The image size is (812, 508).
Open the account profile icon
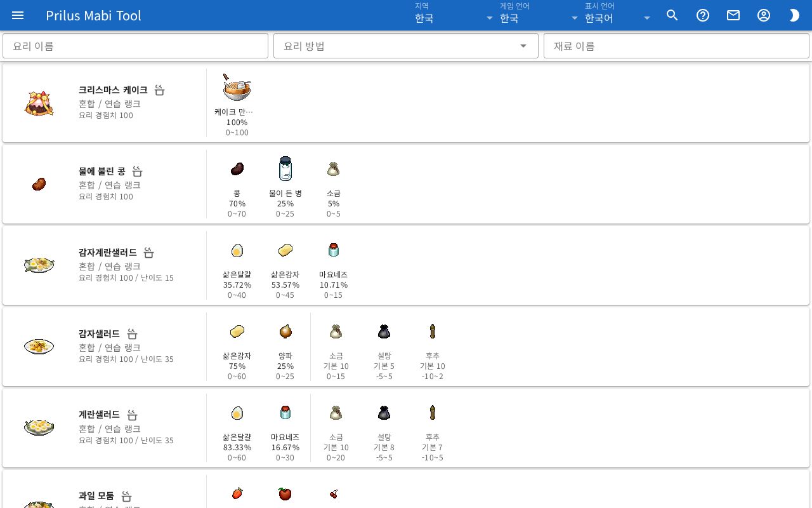pyautogui.click(x=764, y=15)
